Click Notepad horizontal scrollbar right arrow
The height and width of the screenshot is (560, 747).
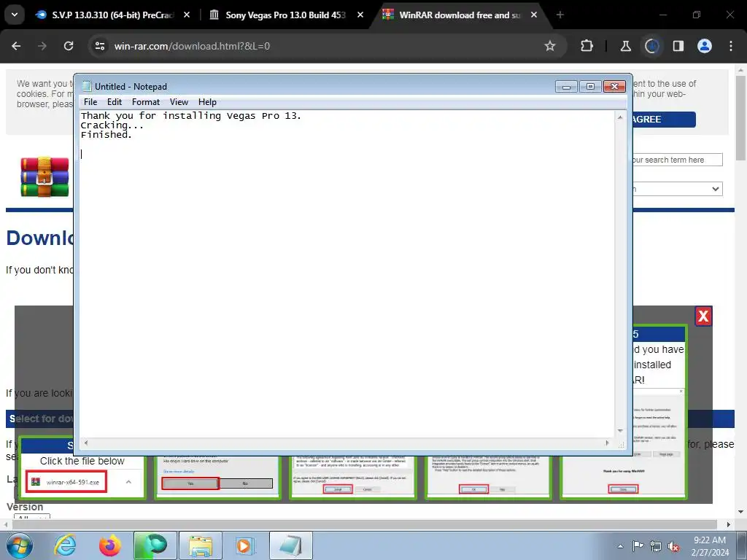607,443
